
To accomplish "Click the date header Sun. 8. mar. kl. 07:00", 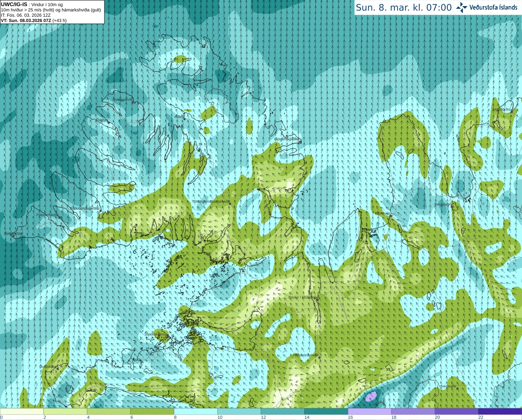I will [404, 8].
